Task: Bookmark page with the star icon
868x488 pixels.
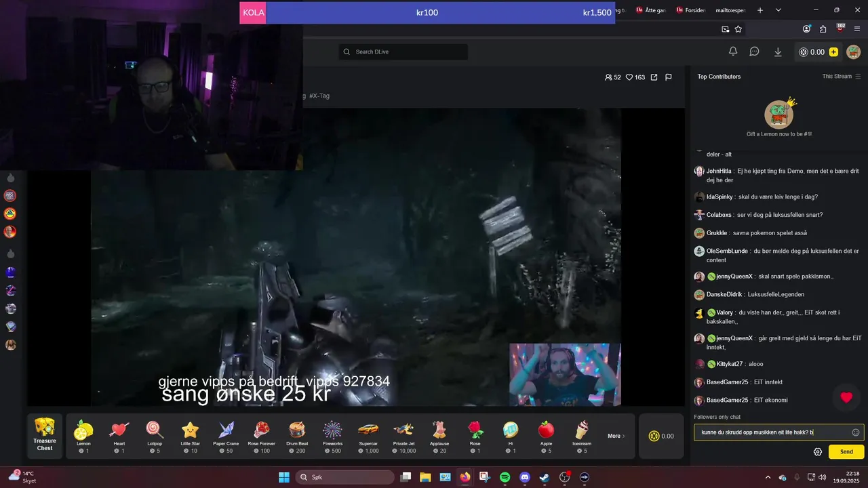Action: (738, 29)
